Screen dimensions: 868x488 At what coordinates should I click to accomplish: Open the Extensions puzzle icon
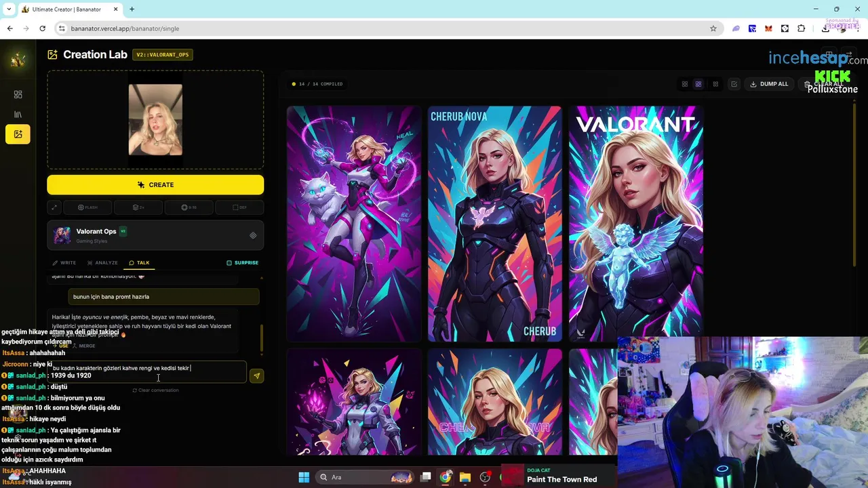(x=801, y=28)
